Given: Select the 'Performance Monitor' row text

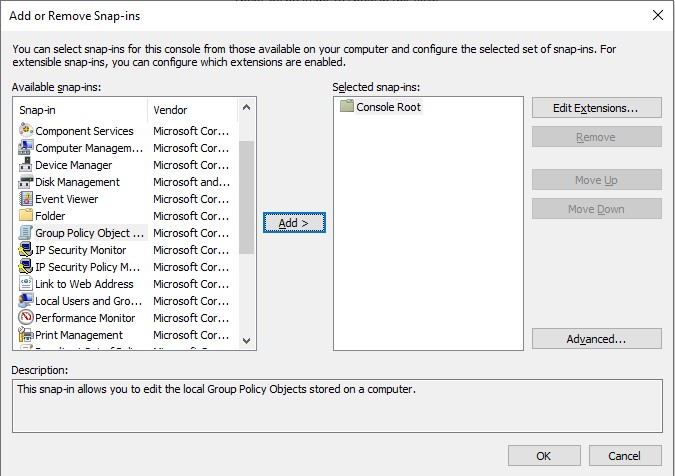Looking at the screenshot, I should [85, 318].
